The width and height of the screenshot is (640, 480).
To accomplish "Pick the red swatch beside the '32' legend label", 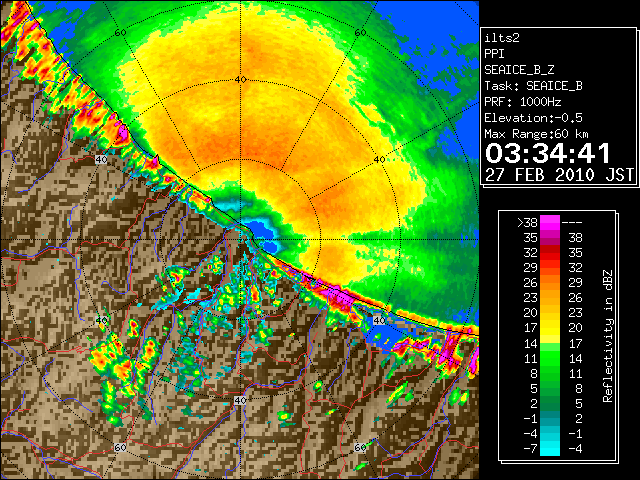I will click(x=550, y=253).
